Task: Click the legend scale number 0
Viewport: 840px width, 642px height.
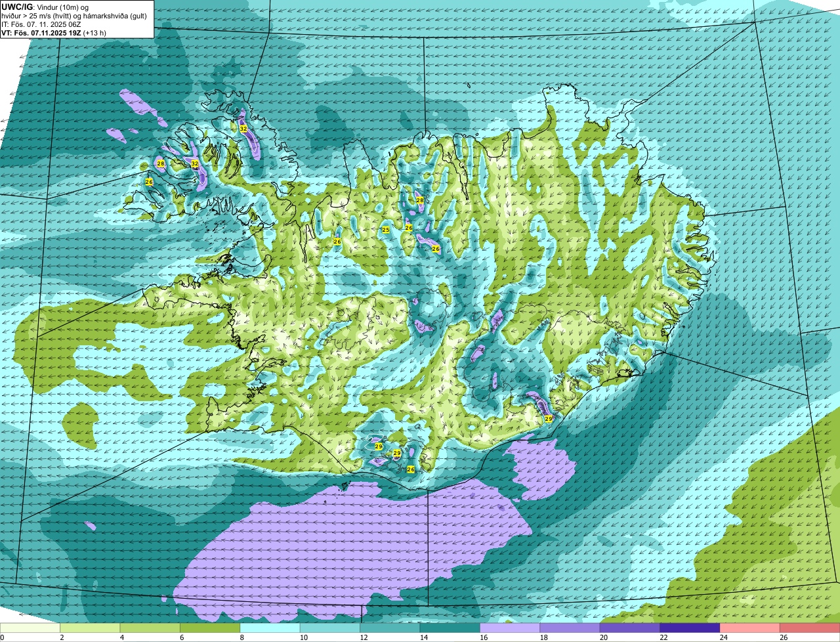Action: (2, 637)
